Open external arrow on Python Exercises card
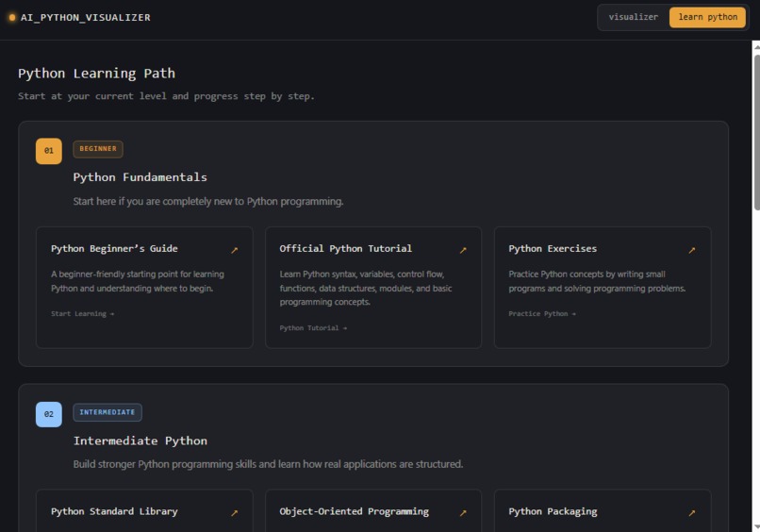This screenshot has height=532, width=760. pos(692,250)
